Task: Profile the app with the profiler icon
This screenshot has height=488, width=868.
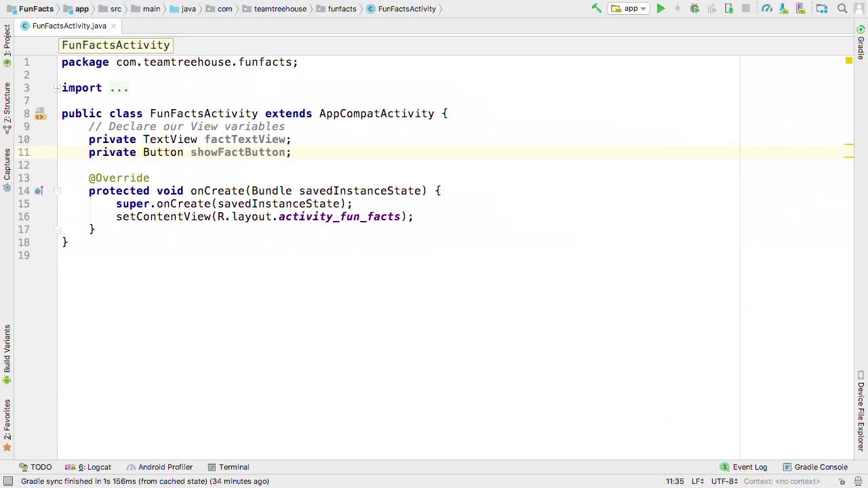Action: [766, 8]
